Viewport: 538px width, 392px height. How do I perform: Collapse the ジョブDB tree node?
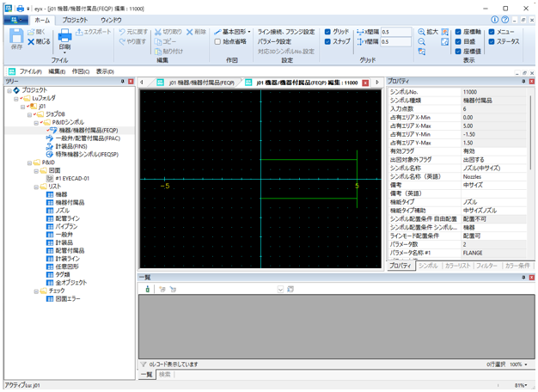(x=29, y=114)
